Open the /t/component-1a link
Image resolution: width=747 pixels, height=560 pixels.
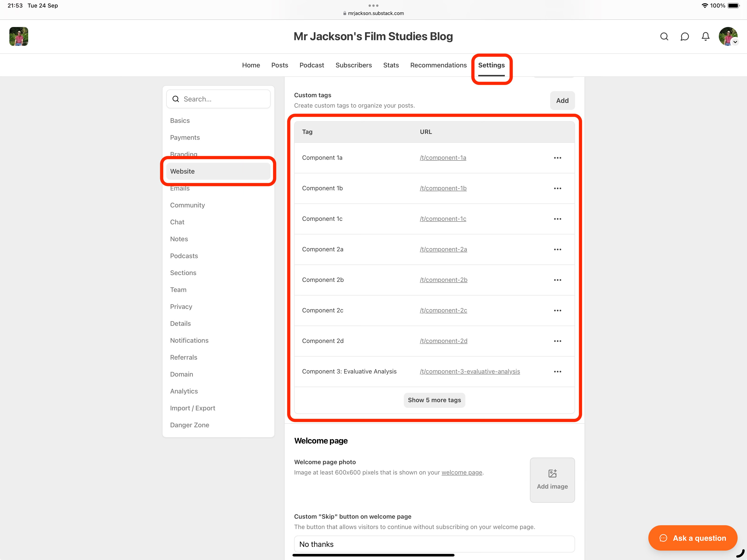click(443, 158)
